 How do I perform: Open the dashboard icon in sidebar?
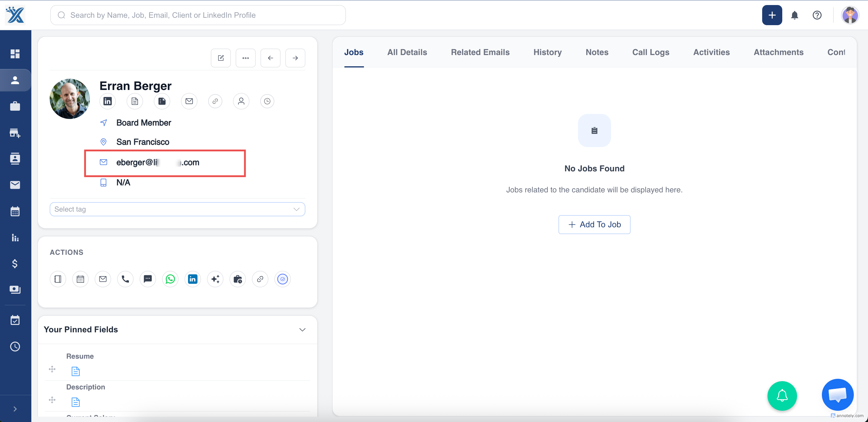(15, 54)
